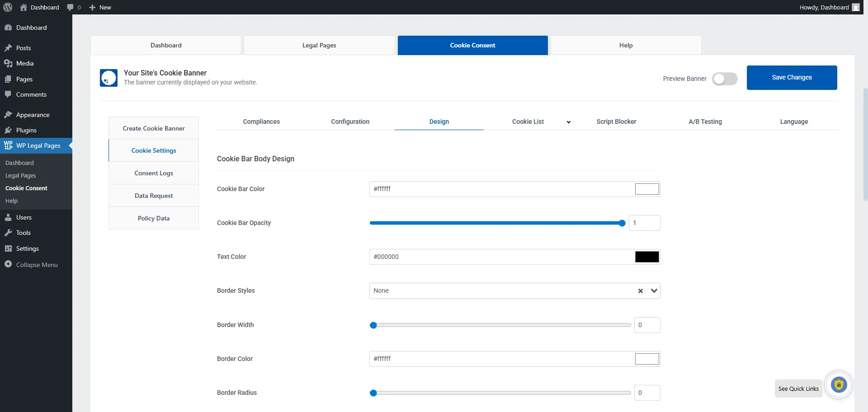868x412 pixels.
Task: Open the Media library icon in sidebar
Action: tap(8, 63)
